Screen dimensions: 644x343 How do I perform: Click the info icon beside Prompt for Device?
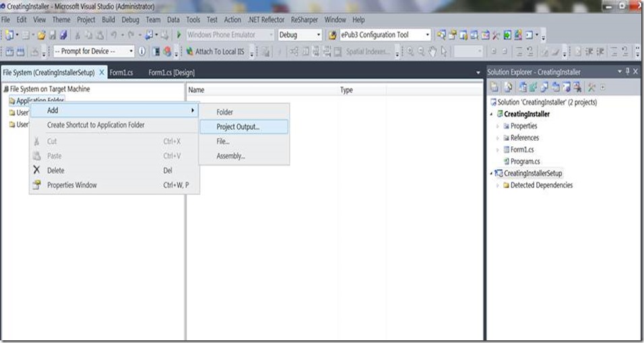[142, 51]
